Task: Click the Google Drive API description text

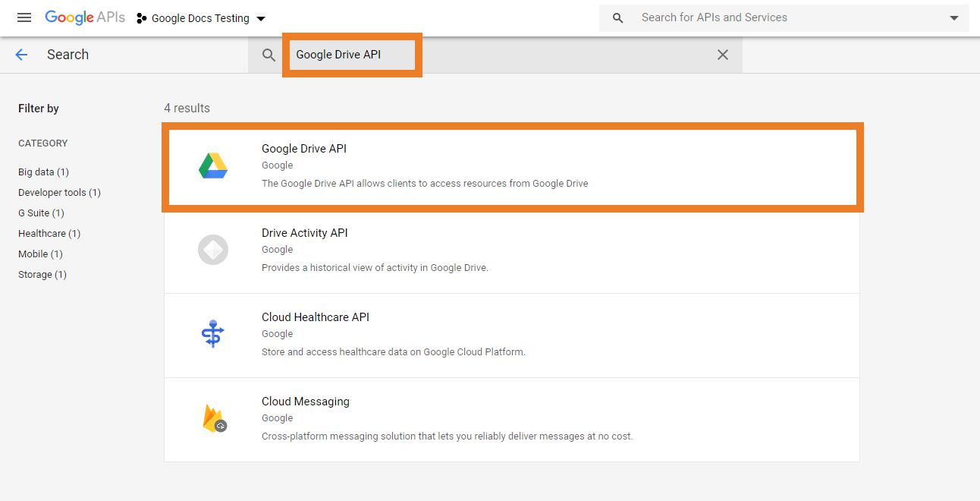Action: point(425,184)
